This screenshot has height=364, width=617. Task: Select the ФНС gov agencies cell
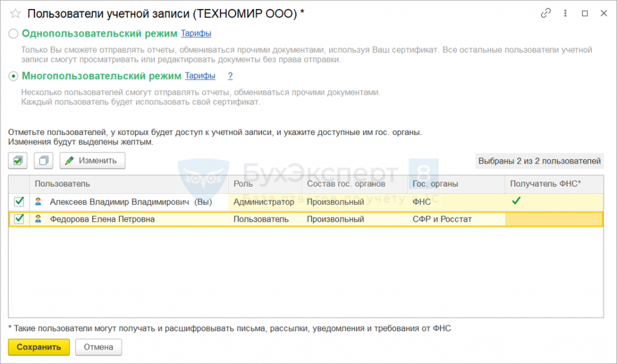(456, 202)
